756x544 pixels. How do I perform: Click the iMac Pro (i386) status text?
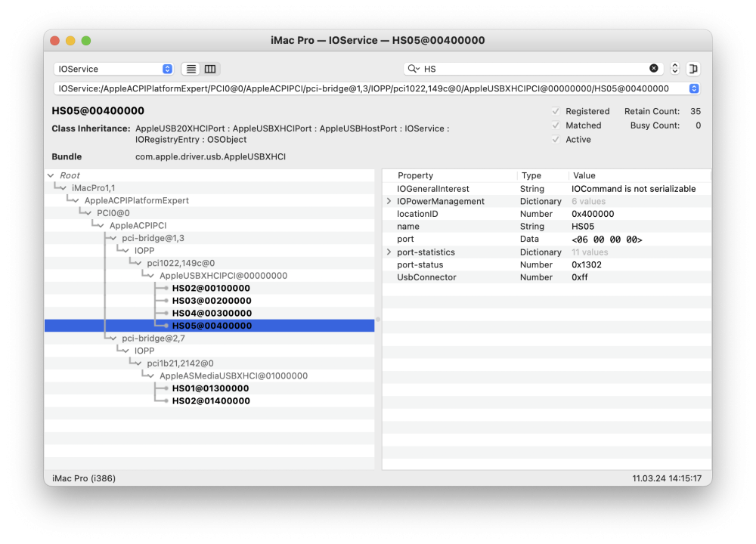(x=84, y=478)
